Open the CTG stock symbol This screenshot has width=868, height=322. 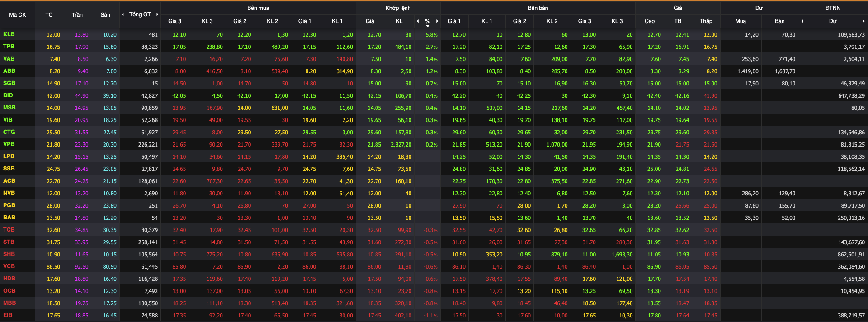coord(9,132)
